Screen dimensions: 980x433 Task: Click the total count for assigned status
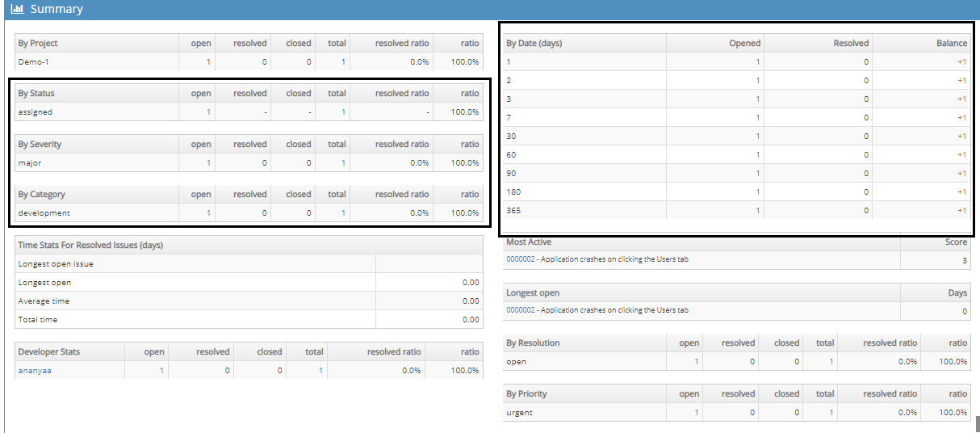click(x=343, y=112)
